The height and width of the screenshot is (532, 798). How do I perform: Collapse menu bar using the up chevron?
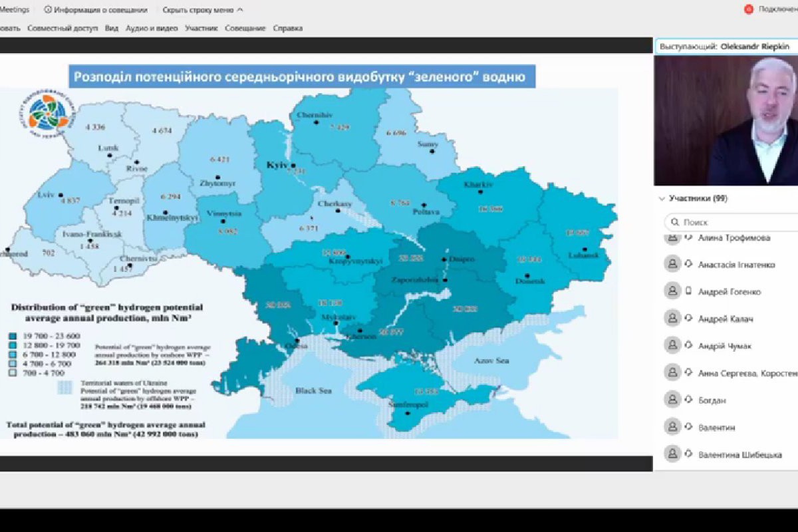(240, 10)
